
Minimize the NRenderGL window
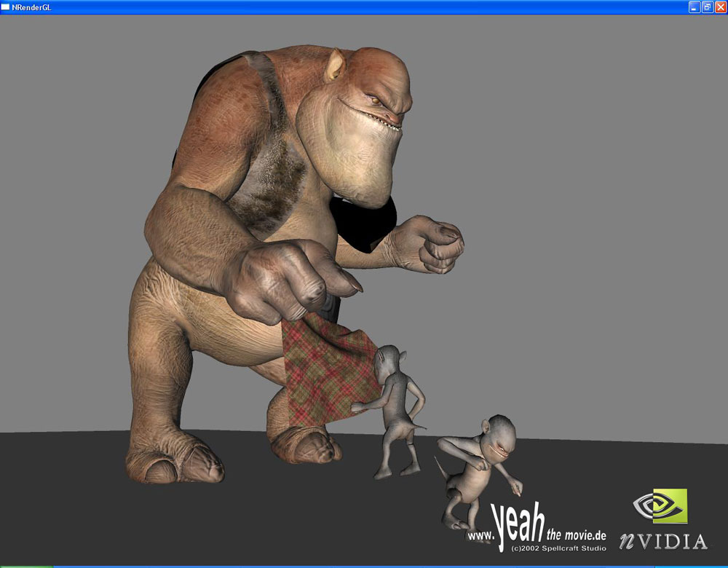pos(694,7)
